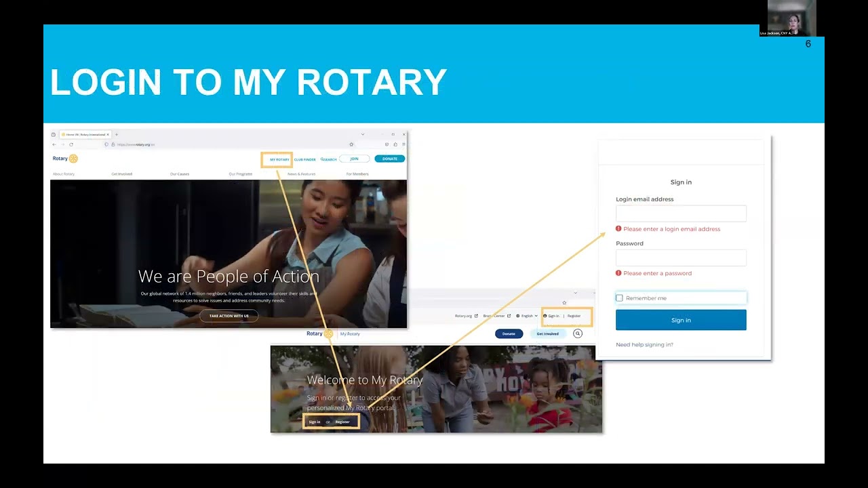Click the forward arrow in the rotary.org browser
Viewport: 868px width, 488px height.
click(x=62, y=144)
